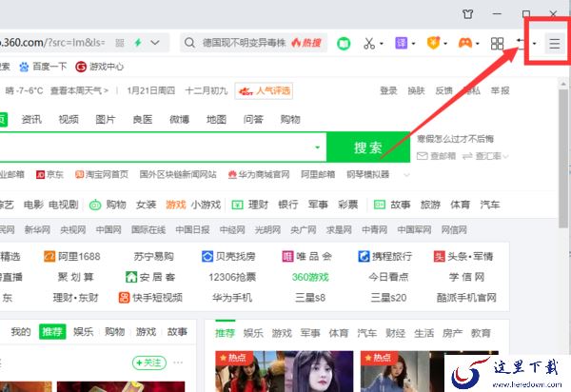Open the 京东 quick link

point(49,175)
